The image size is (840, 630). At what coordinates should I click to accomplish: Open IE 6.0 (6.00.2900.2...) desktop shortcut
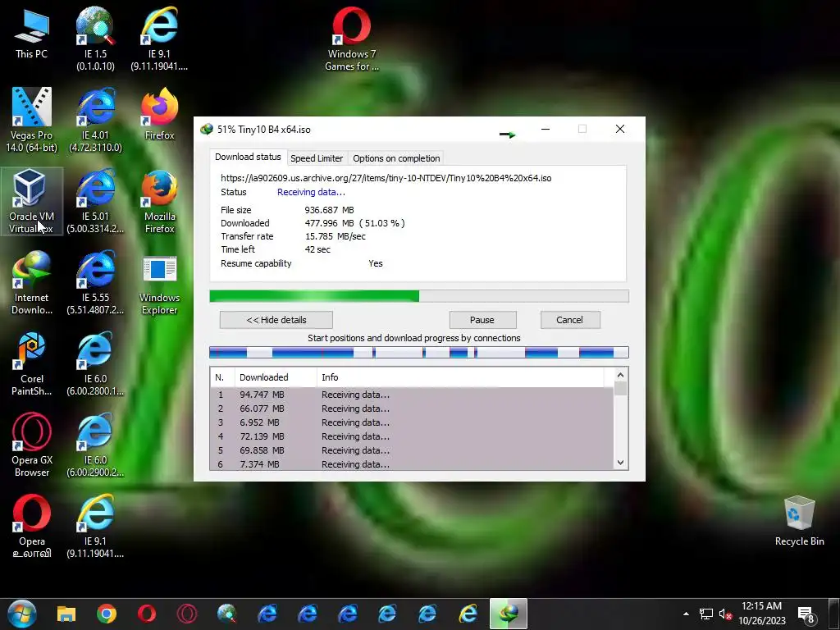point(95,445)
